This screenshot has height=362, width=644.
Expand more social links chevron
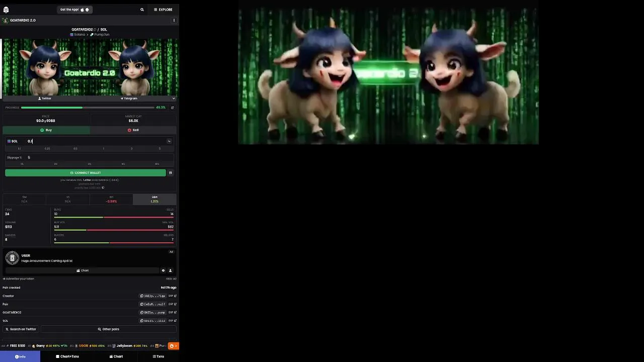(x=174, y=99)
